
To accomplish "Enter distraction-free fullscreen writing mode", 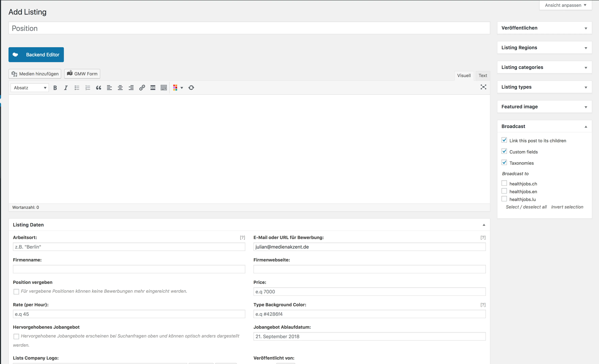I will pyautogui.click(x=483, y=87).
